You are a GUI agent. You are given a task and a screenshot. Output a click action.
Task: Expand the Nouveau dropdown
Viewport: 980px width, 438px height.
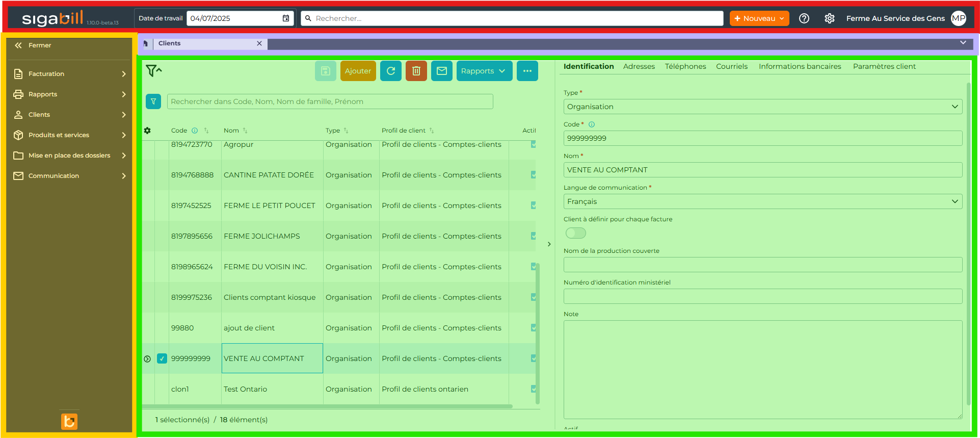point(759,18)
